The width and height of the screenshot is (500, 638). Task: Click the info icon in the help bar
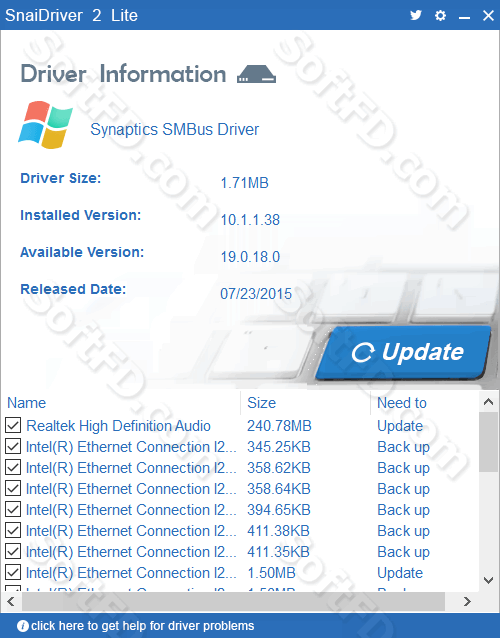23,626
